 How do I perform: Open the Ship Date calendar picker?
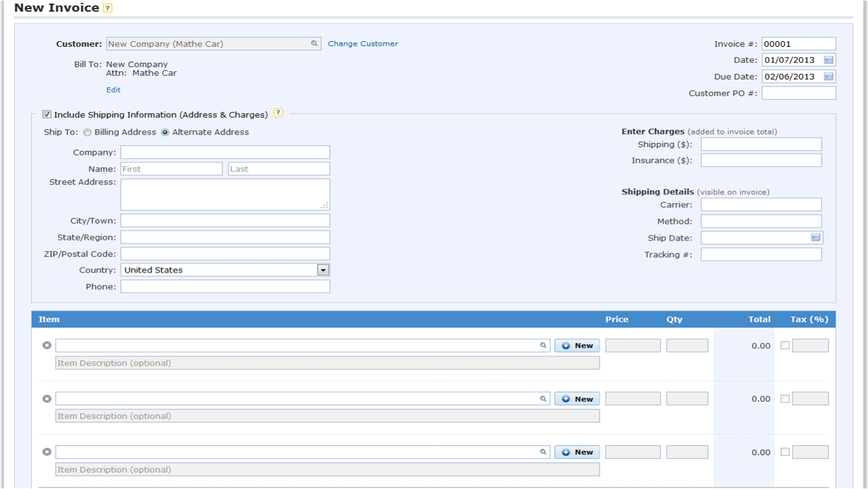(815, 237)
